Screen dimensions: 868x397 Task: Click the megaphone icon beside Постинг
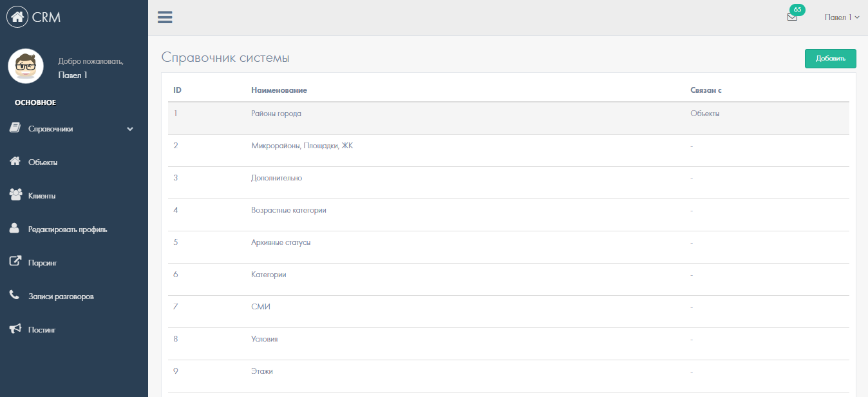(15, 329)
